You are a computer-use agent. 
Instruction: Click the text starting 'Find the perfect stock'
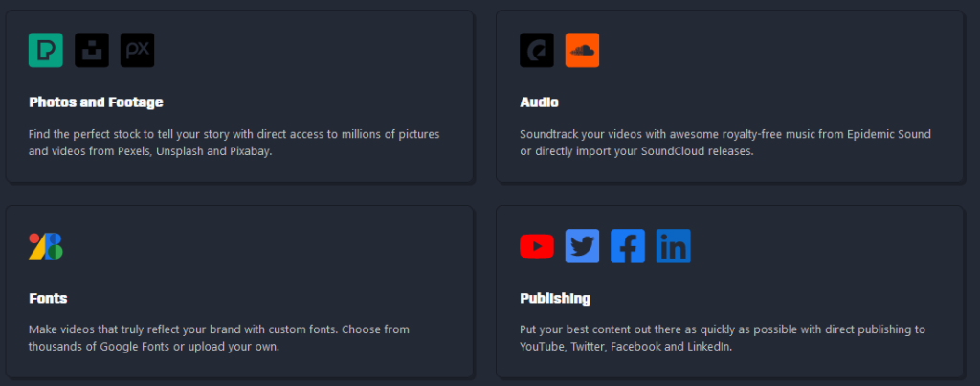coord(234,144)
